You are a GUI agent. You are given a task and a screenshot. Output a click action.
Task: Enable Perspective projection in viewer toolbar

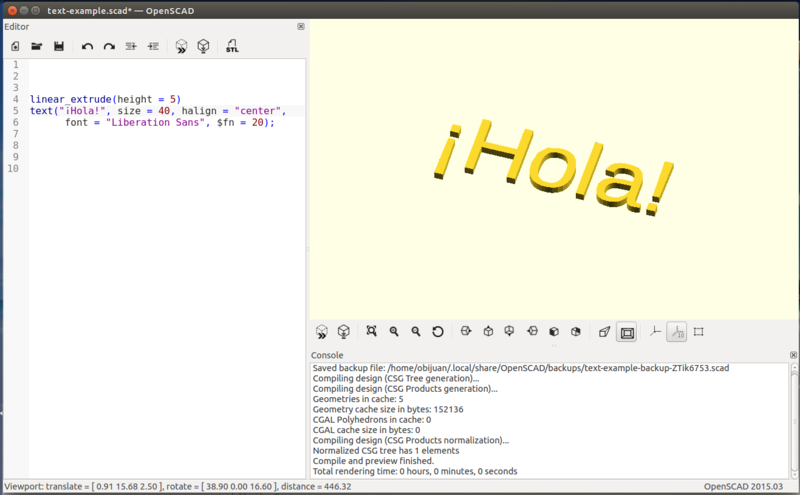click(x=604, y=331)
